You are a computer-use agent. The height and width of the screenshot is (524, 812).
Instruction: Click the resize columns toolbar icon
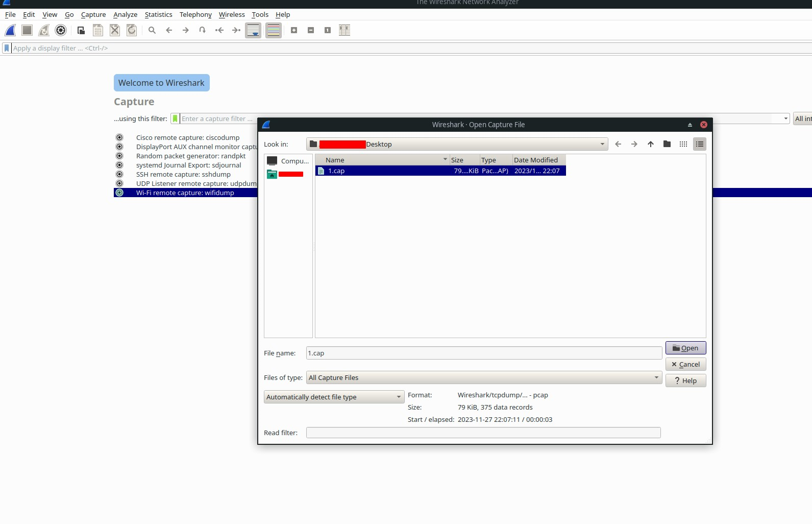pyautogui.click(x=345, y=30)
